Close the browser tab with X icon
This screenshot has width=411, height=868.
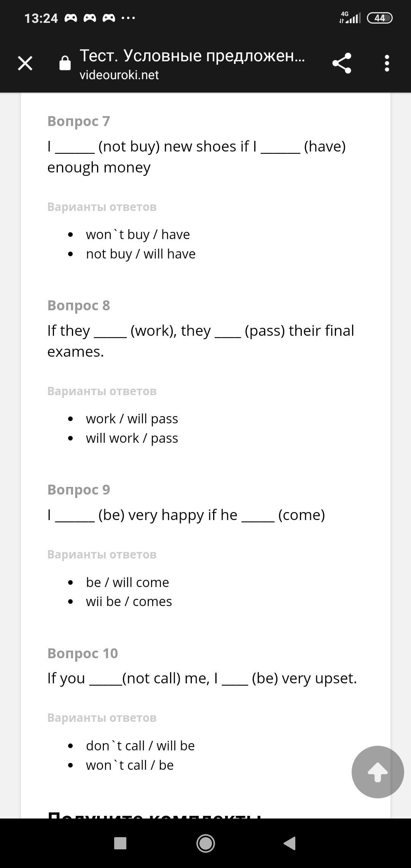[x=25, y=63]
